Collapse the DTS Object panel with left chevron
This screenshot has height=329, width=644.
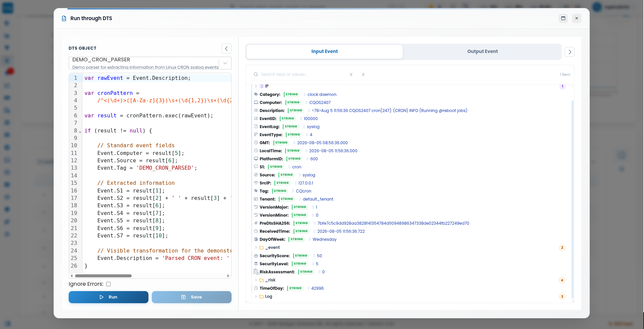pyautogui.click(x=226, y=49)
